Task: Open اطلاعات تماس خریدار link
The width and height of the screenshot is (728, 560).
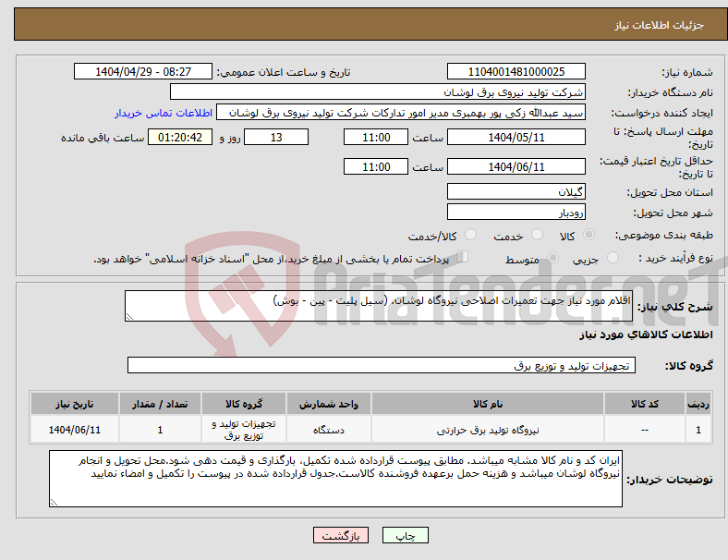Action: [x=164, y=113]
